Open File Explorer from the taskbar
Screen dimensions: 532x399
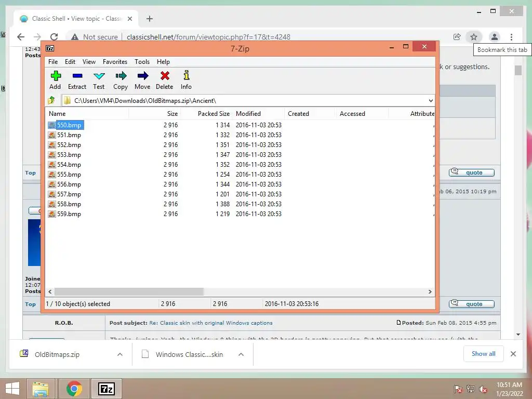pyautogui.click(x=41, y=389)
